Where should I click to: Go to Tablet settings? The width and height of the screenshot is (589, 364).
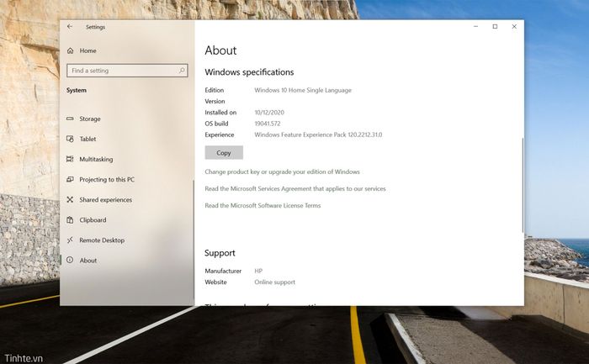(x=126, y=139)
